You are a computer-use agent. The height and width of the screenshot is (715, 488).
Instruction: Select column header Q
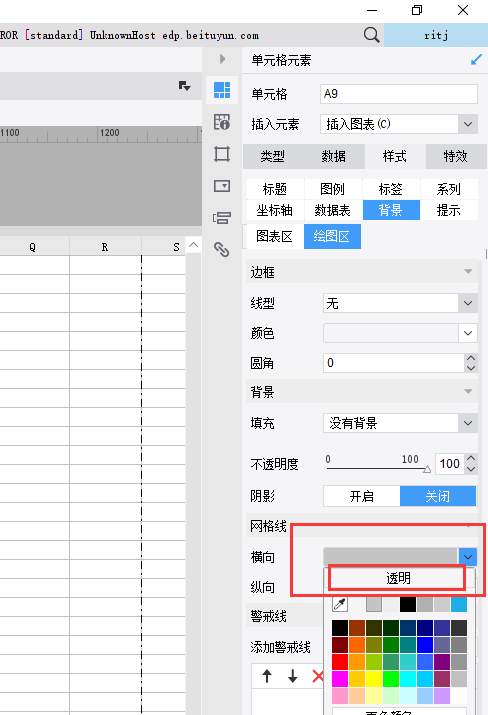32,247
